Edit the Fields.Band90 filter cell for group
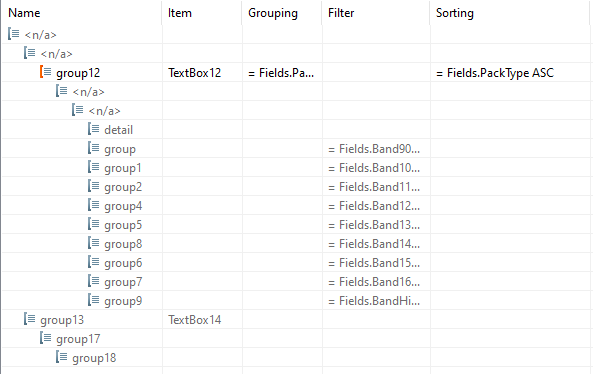 click(x=376, y=149)
